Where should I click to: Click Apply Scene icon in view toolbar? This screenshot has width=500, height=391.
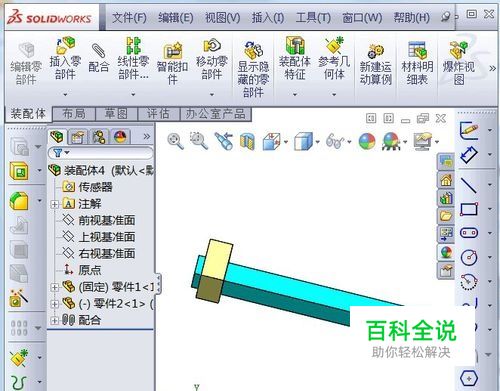point(391,141)
